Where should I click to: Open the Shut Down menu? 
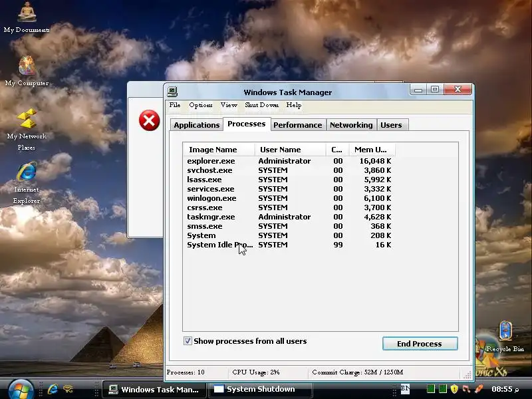pos(261,105)
